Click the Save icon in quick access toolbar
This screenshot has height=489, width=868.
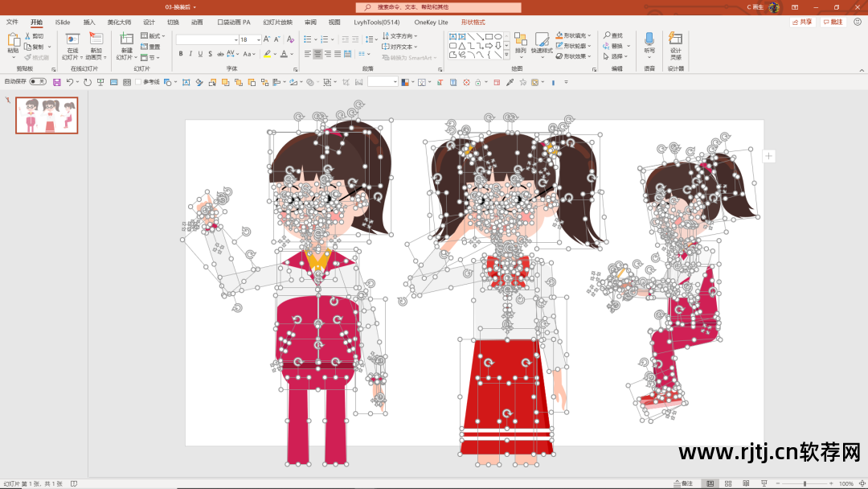(x=57, y=82)
